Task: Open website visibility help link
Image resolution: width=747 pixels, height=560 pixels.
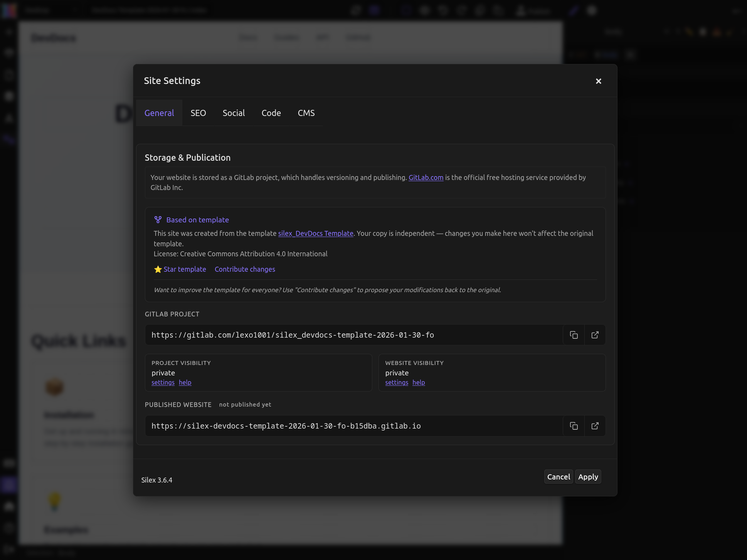Action: (x=418, y=382)
